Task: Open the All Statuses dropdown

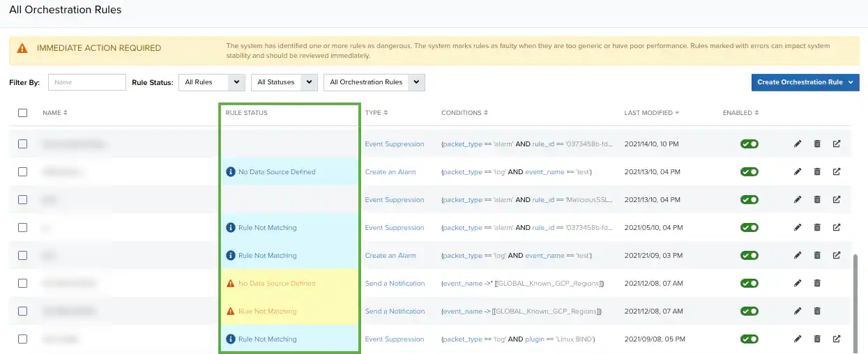Action: click(284, 82)
